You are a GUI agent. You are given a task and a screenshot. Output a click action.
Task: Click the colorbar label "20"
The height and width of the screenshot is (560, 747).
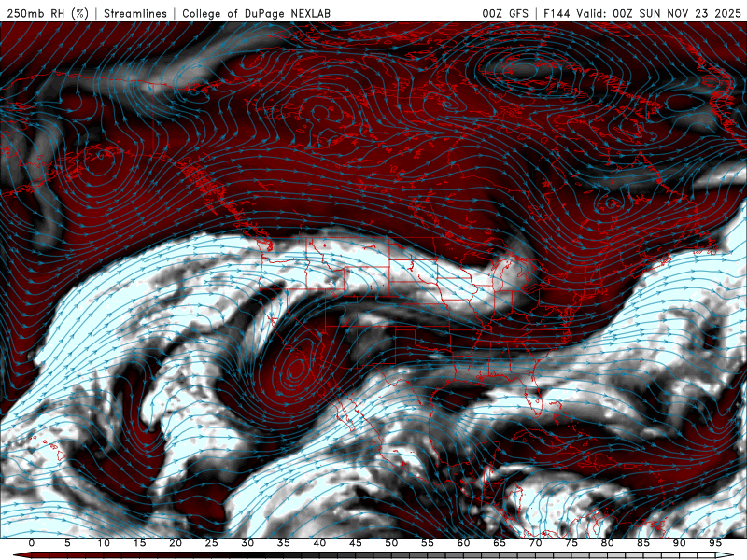(x=176, y=543)
